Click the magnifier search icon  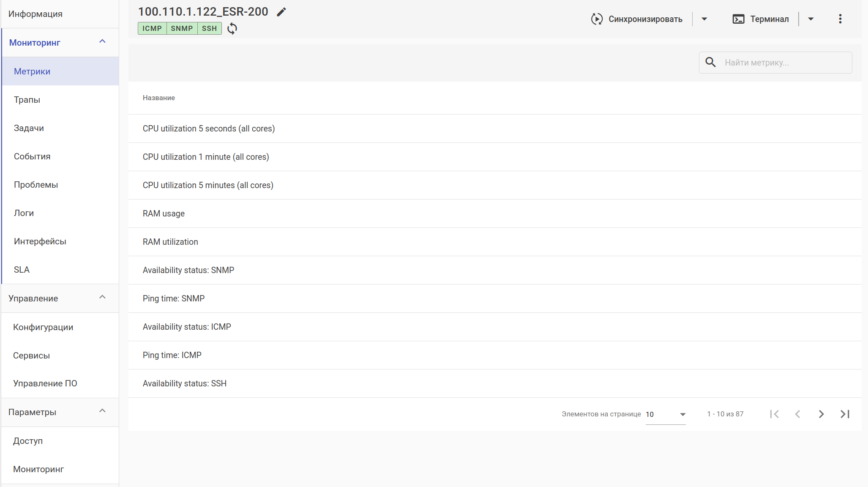(x=711, y=63)
